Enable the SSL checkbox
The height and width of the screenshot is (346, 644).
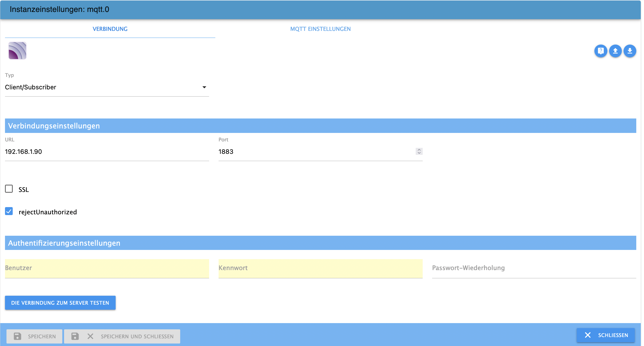[x=9, y=189]
